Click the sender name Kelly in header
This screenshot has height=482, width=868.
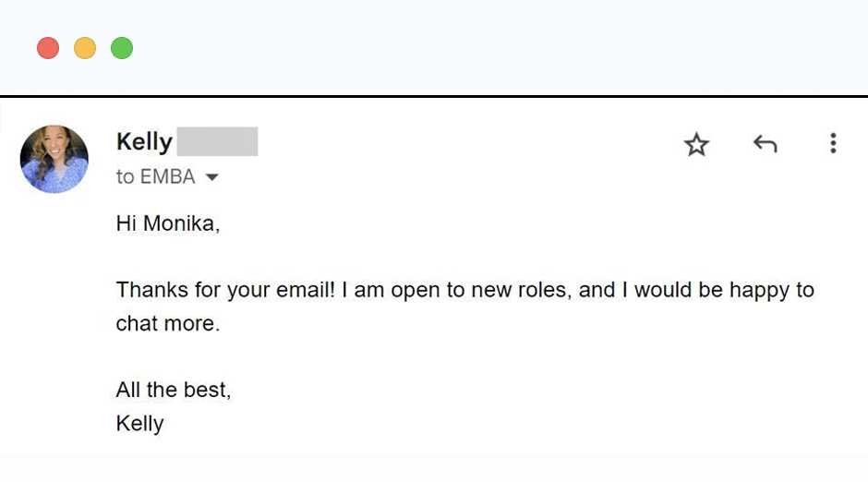coord(144,142)
